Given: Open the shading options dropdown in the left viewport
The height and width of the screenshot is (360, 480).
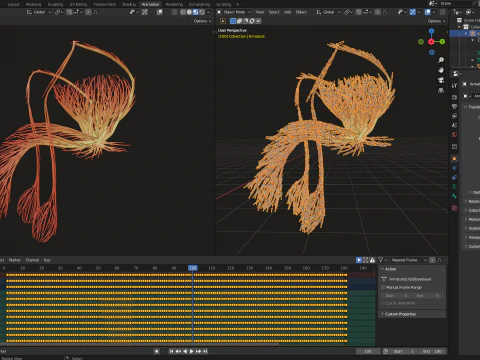Looking at the screenshot, I should (x=209, y=12).
